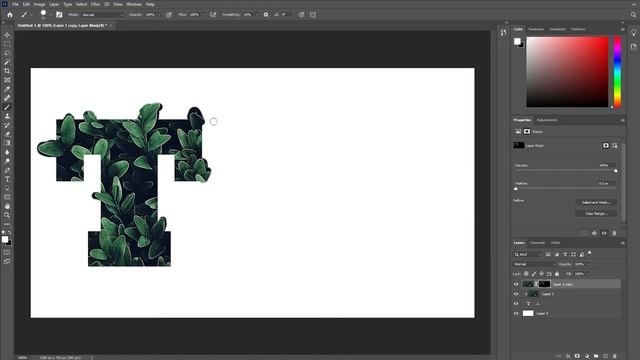This screenshot has width=640, height=360.
Task: Add layer style fx icon
Action: (x=568, y=356)
